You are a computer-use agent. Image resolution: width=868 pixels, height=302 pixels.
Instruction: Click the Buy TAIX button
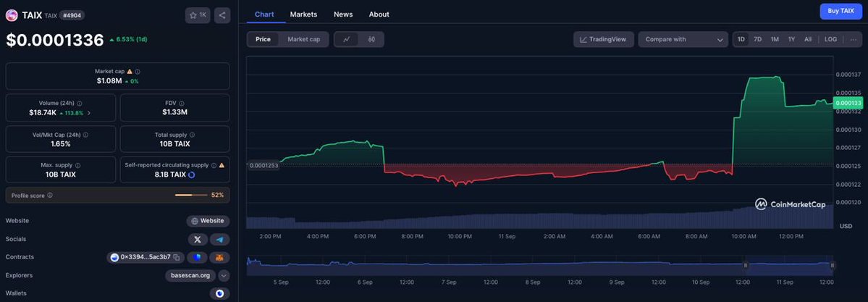(x=841, y=11)
